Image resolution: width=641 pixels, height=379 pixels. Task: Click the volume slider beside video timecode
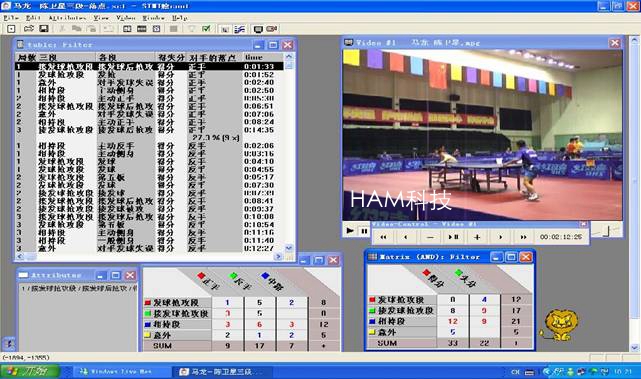607,231
